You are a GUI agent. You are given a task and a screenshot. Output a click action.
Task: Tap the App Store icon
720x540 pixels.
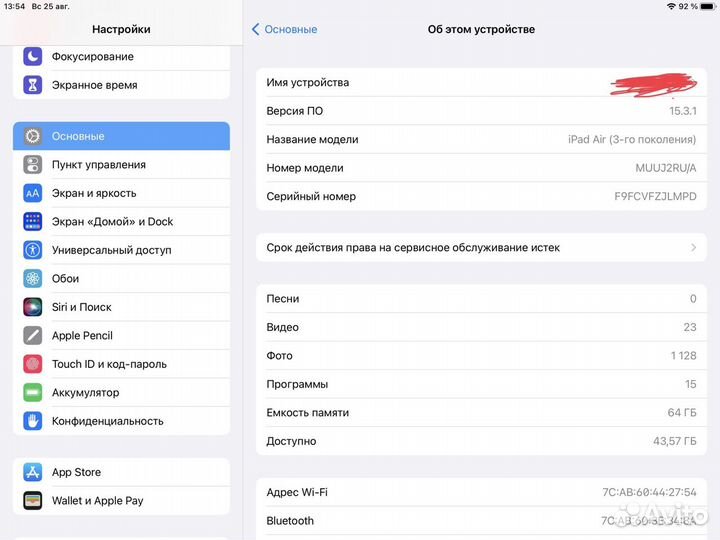coord(33,472)
